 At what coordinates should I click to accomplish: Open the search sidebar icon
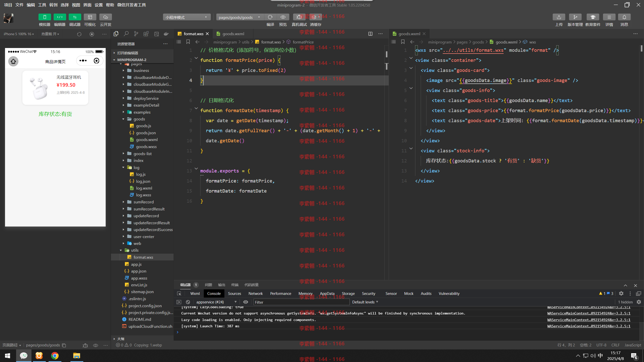point(126,34)
